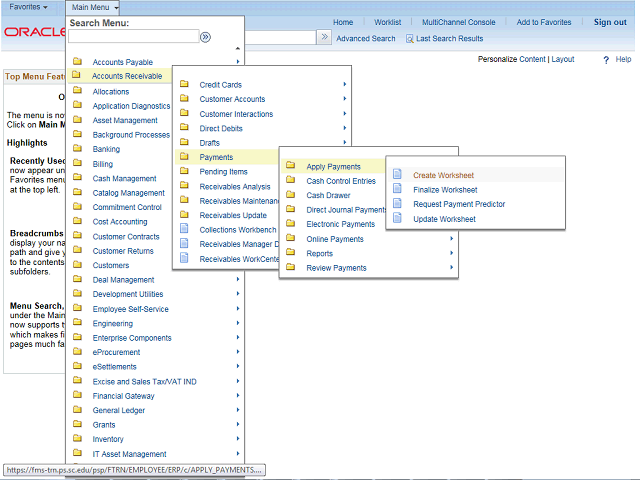The width and height of the screenshot is (640, 480).
Task: Click the search go arrow button
Action: pyautogui.click(x=205, y=37)
